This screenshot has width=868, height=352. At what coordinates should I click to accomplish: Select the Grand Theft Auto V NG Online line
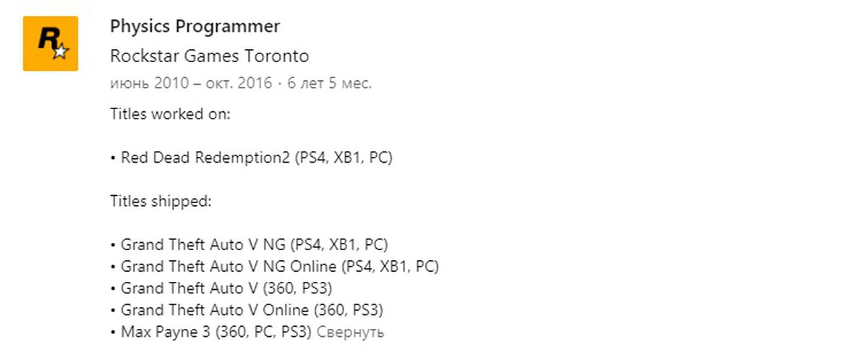279,267
